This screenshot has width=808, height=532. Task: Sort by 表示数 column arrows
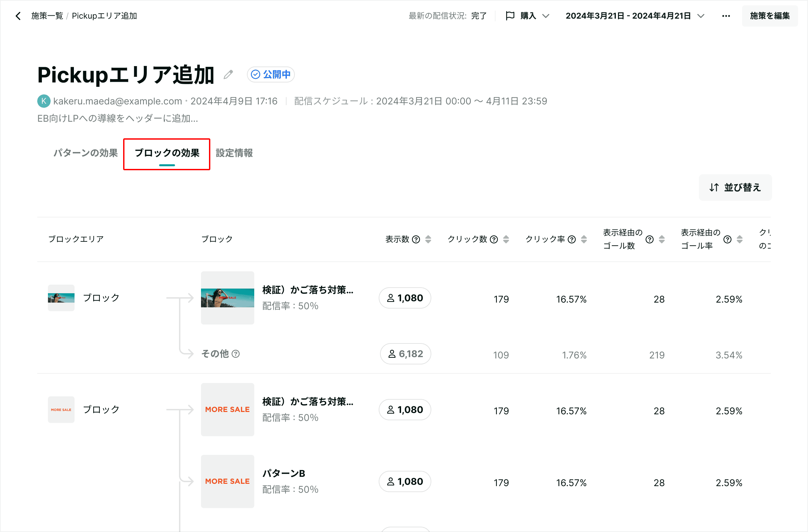tap(428, 239)
